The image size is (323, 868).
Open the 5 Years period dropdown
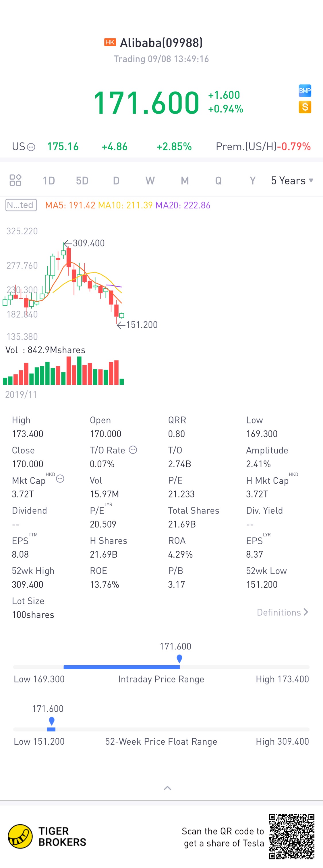pyautogui.click(x=292, y=181)
